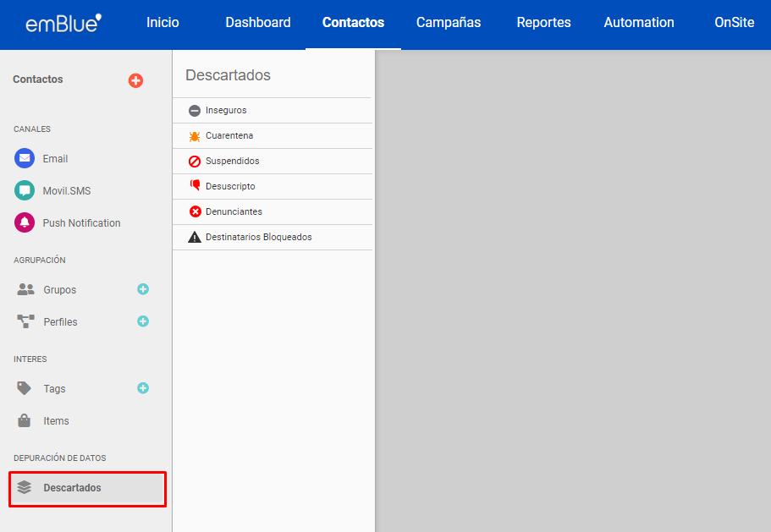The height and width of the screenshot is (532, 771).
Task: Navigate to Reportes section
Action: pos(543,23)
